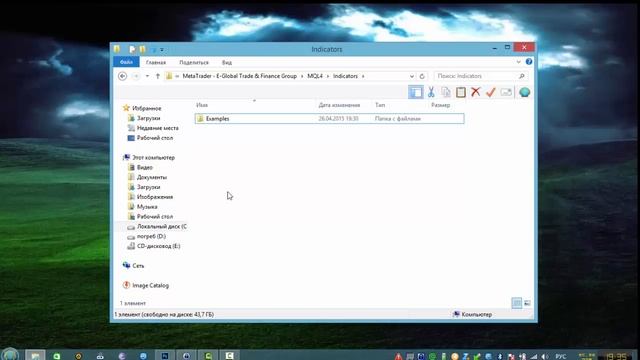This screenshot has height=360, width=640.
Task: Select Избранное in the navigation pane
Action: (x=147, y=108)
